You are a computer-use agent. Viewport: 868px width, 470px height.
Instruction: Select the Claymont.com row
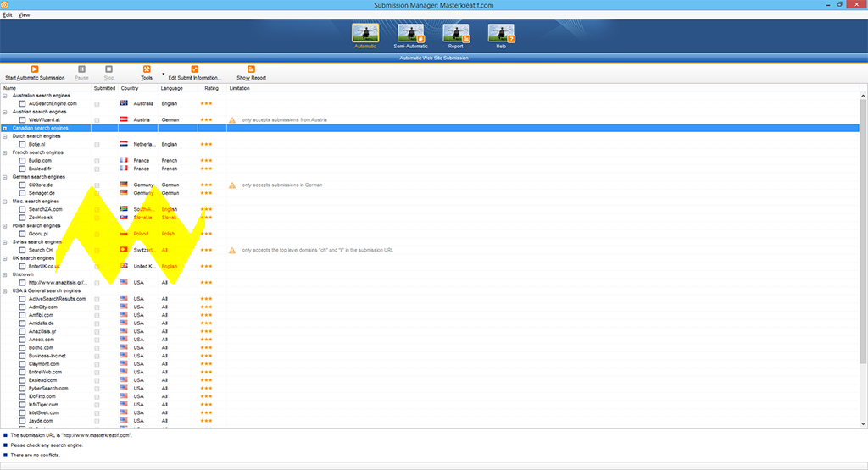(x=430, y=364)
